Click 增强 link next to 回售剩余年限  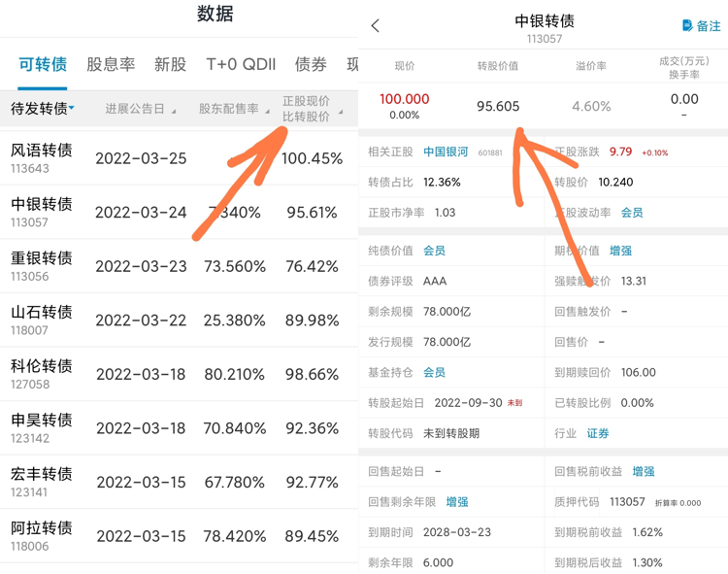457,502
